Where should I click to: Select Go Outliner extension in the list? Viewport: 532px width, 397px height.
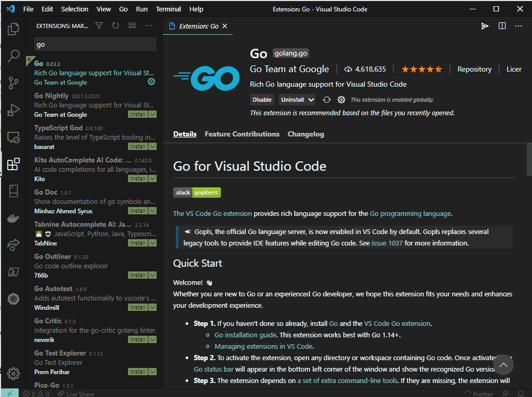[x=95, y=266]
